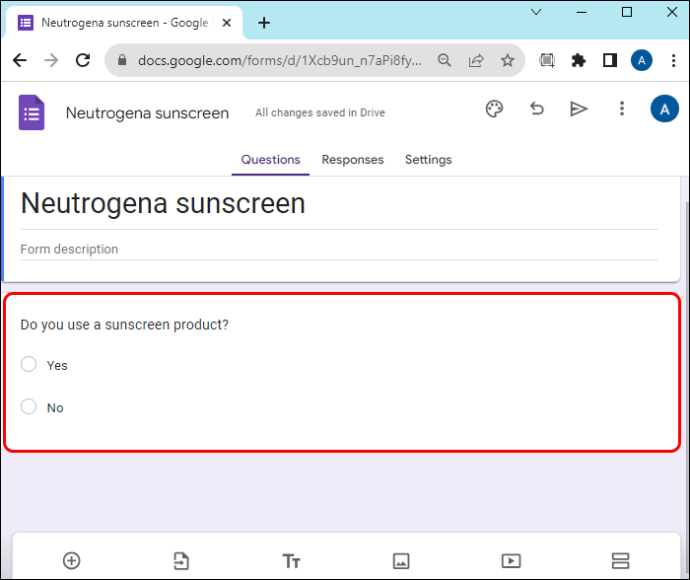Switch to the Responses tab

click(x=352, y=160)
